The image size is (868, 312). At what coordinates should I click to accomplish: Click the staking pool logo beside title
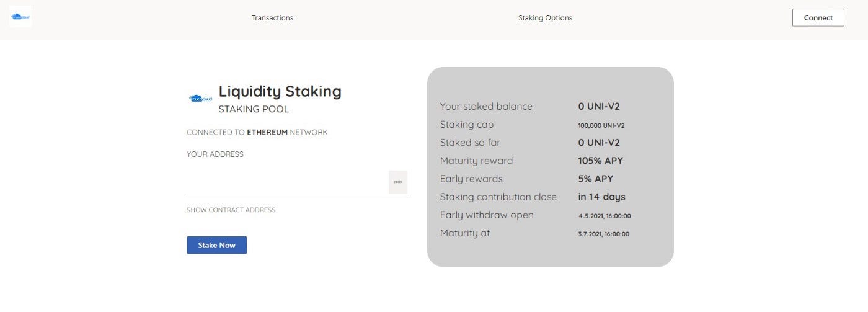click(200, 98)
